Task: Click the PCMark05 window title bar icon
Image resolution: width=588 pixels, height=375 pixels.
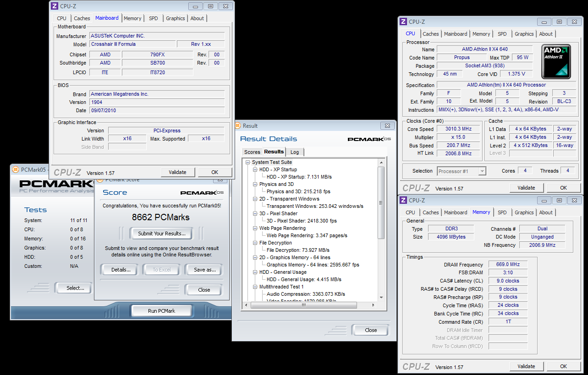Action: click(x=16, y=169)
